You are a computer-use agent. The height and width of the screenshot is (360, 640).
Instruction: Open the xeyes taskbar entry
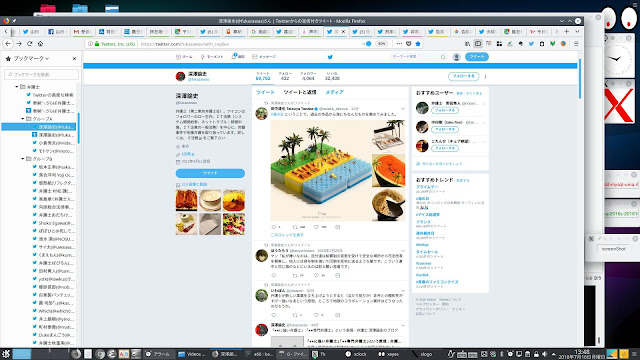click(x=388, y=354)
